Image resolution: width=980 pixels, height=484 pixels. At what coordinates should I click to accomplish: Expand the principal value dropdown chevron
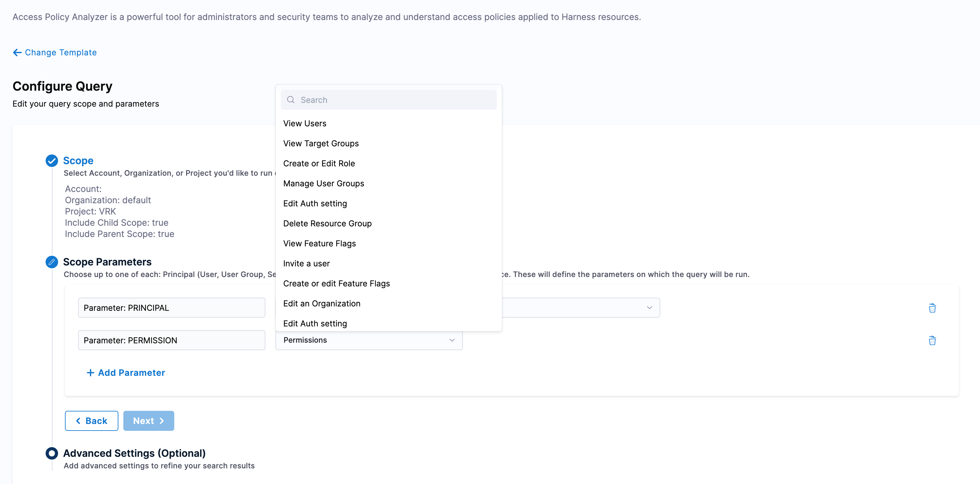click(x=649, y=308)
